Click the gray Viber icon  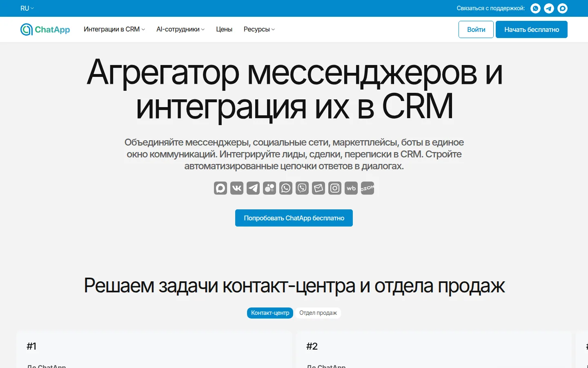[302, 188]
